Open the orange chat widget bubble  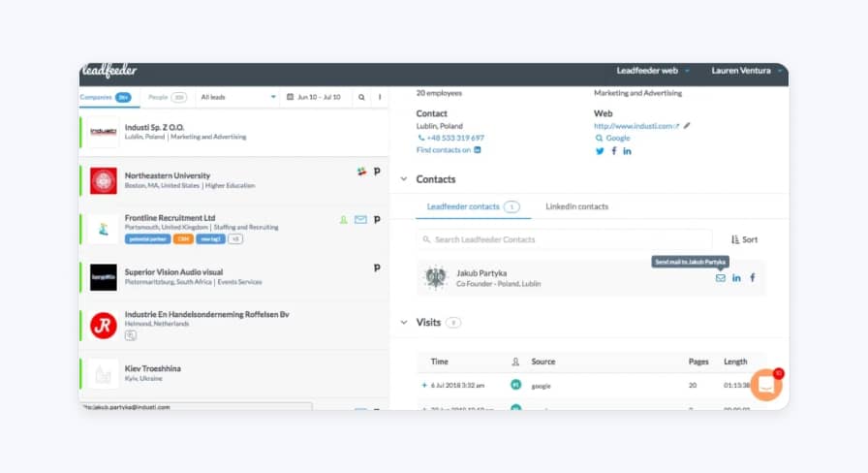(x=765, y=385)
